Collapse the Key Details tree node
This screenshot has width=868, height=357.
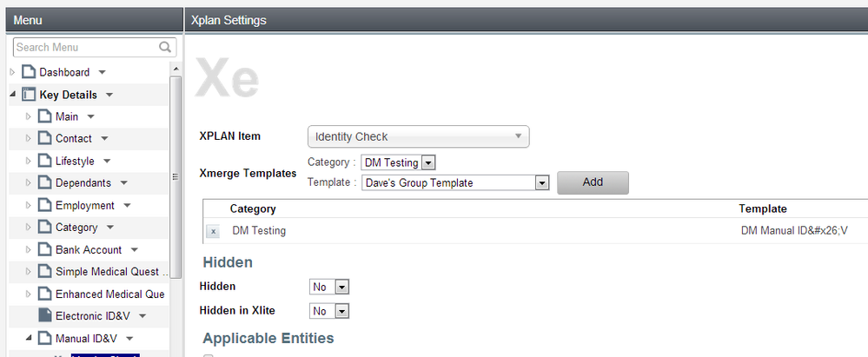[x=13, y=95]
